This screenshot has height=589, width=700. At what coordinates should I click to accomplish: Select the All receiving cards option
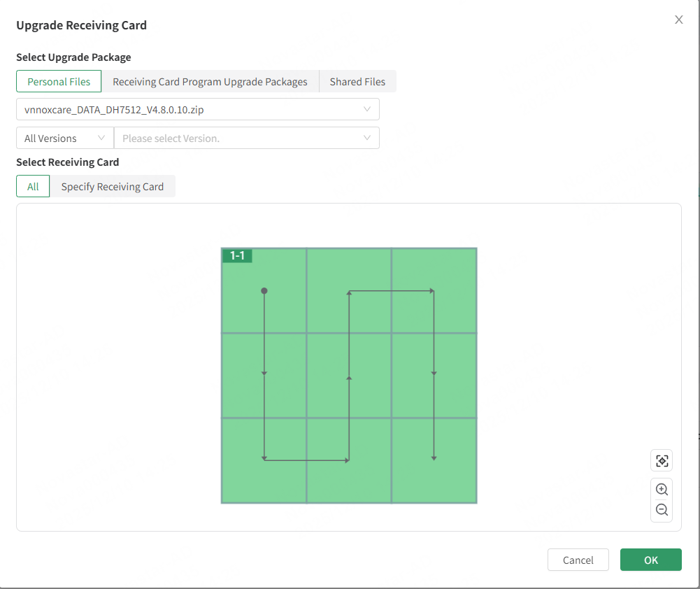coord(33,187)
